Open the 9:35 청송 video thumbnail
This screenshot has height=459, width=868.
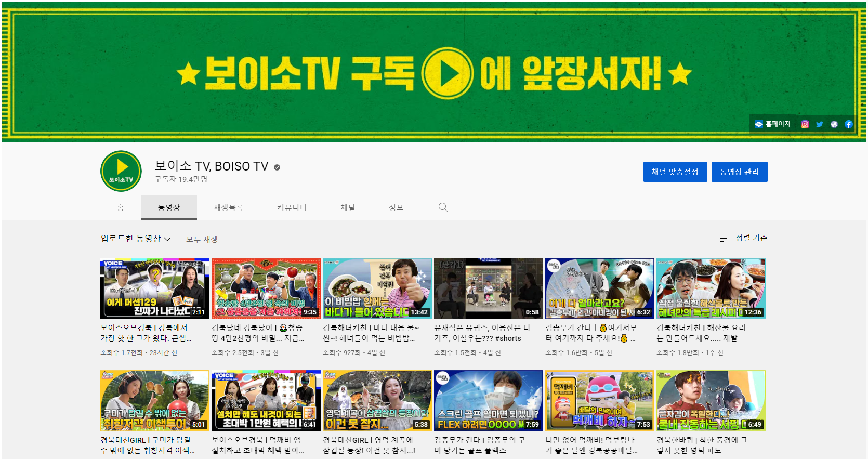pos(266,288)
